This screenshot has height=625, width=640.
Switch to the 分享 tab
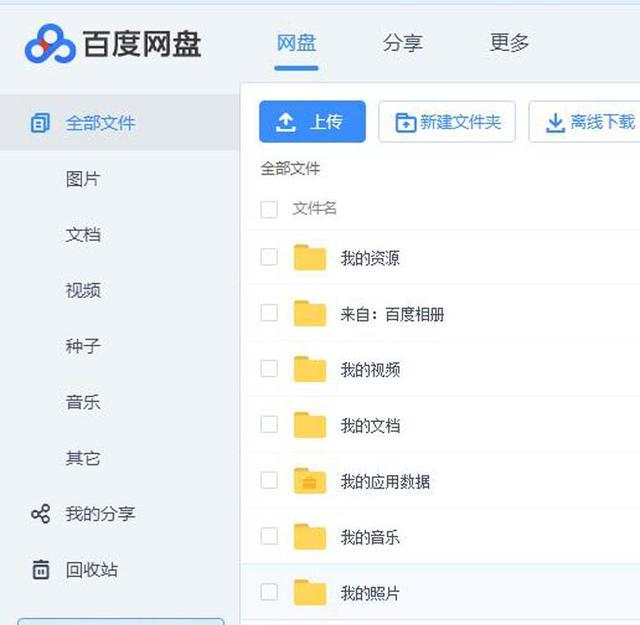point(402,43)
